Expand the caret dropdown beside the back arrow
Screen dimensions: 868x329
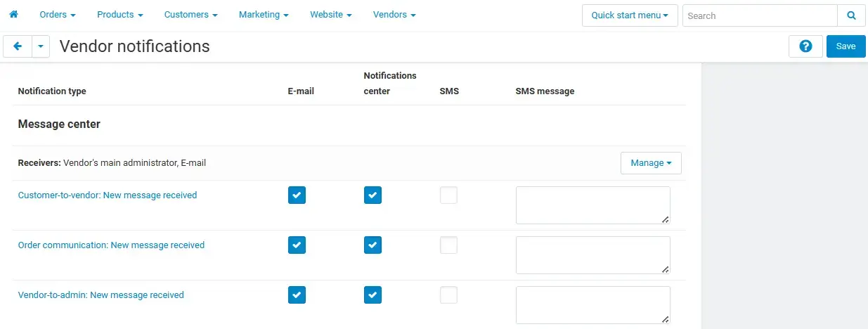click(41, 46)
